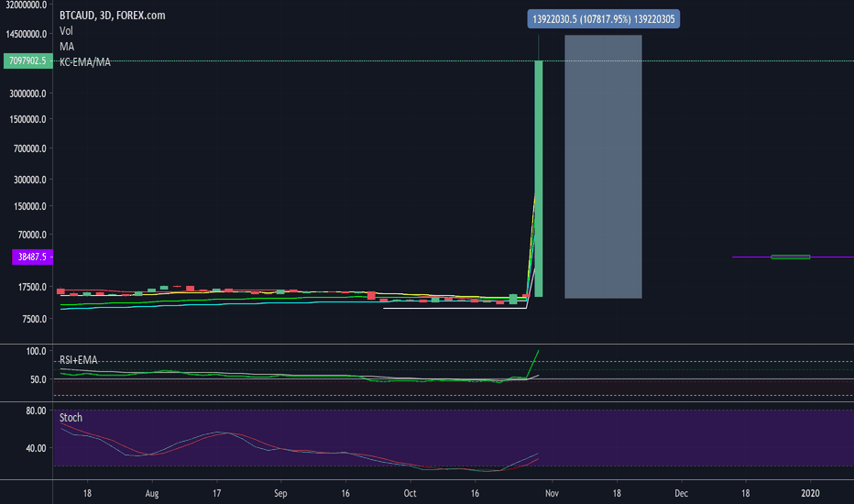This screenshot has width=854, height=504.
Task: Click the RSI+EMA indicator label
Action: pyautogui.click(x=79, y=360)
